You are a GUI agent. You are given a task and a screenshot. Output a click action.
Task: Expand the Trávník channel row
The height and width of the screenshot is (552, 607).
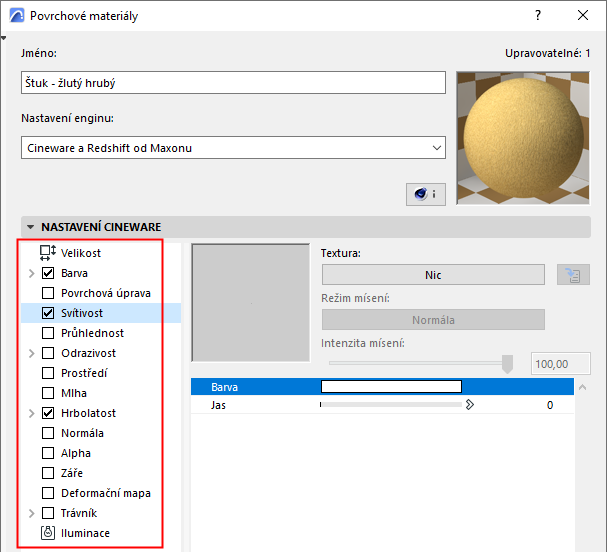coord(32,513)
